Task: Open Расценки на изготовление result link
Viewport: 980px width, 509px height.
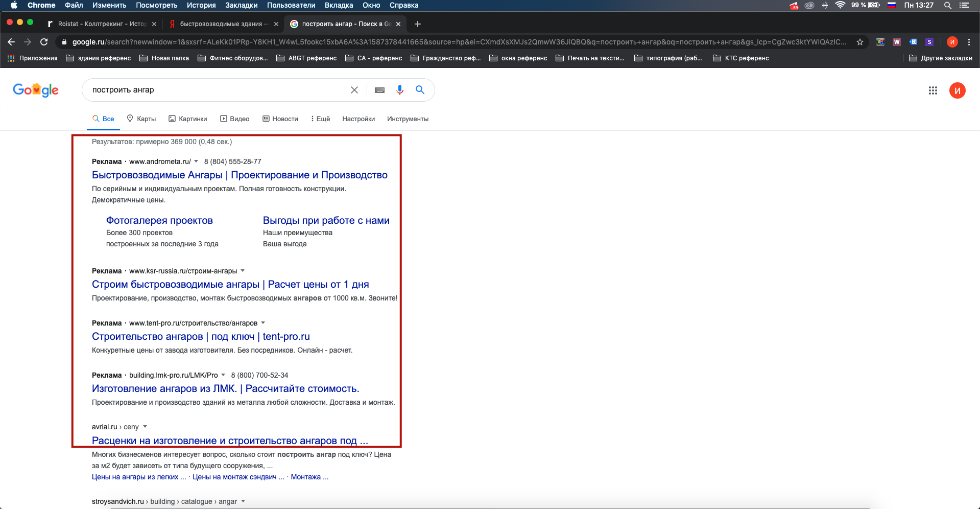Action: pos(230,441)
